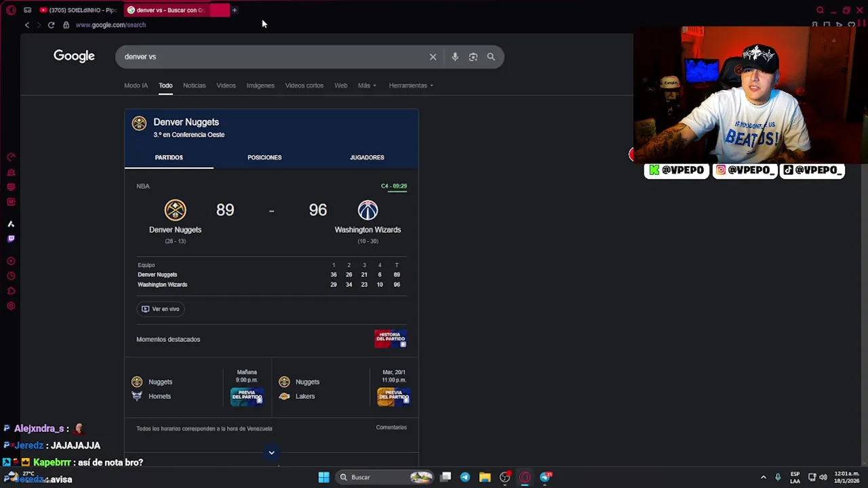Click the Lakers team name in upcoming games
This screenshot has height=488, width=868.
click(305, 396)
